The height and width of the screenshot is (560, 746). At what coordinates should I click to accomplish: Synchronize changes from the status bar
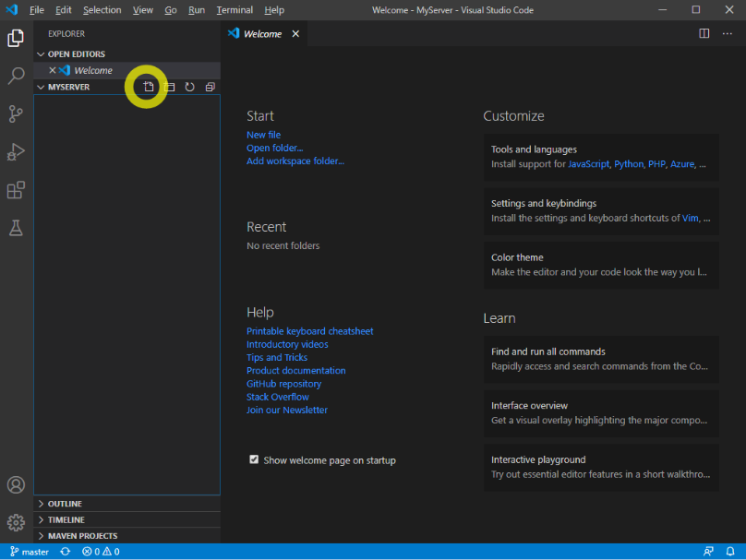click(x=66, y=552)
